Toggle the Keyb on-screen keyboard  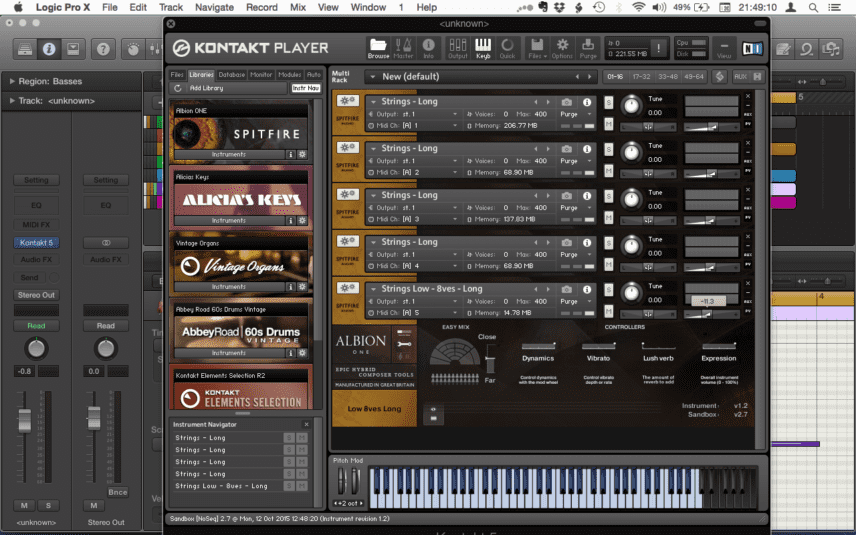483,48
